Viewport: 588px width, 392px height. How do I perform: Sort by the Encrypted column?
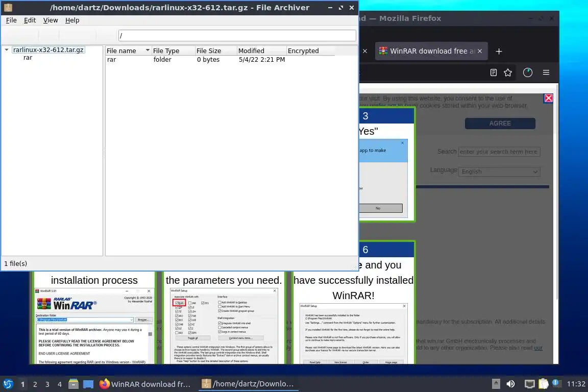(310, 51)
